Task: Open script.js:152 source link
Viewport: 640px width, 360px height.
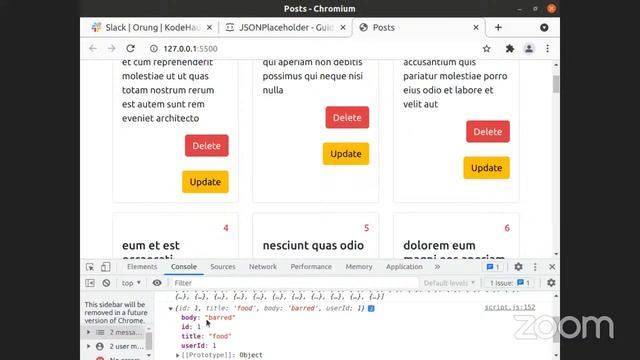Action: click(x=510, y=307)
